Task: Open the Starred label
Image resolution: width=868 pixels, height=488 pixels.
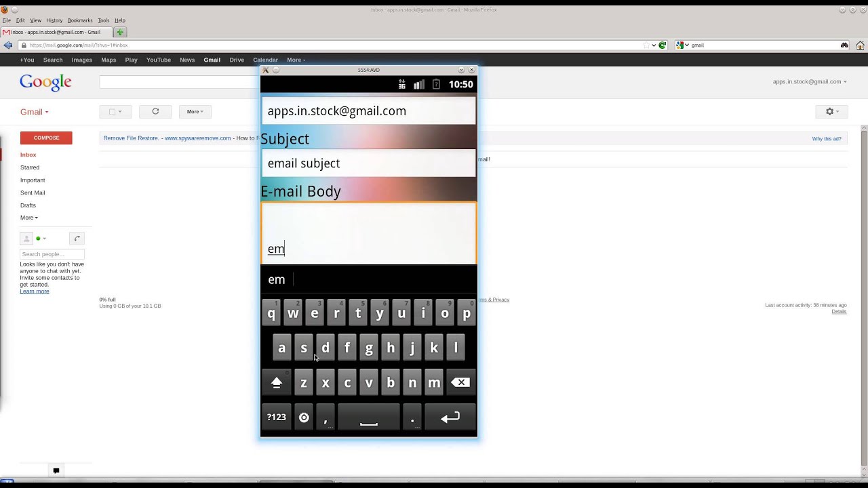Action: coord(30,167)
